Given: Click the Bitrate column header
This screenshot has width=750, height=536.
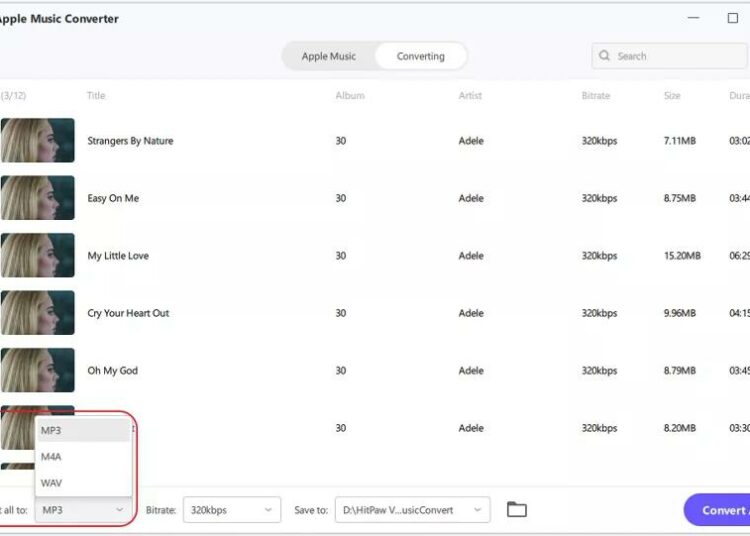Looking at the screenshot, I should click(596, 95).
